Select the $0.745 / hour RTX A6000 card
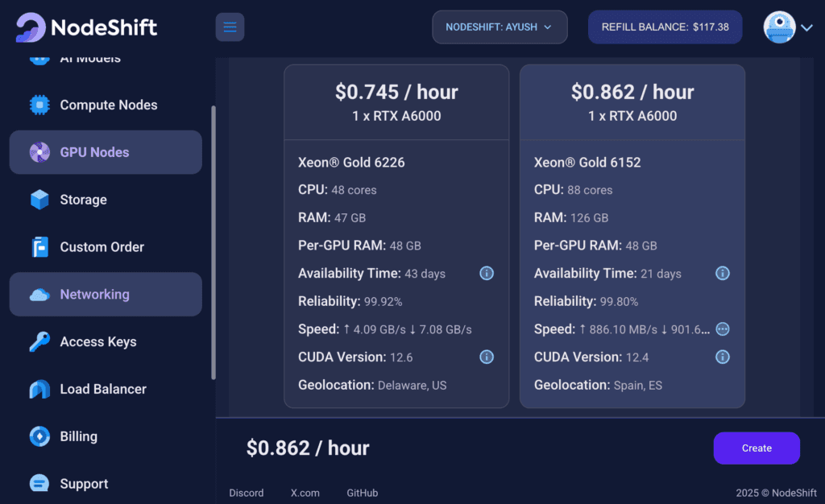The height and width of the screenshot is (504, 825). (x=396, y=236)
